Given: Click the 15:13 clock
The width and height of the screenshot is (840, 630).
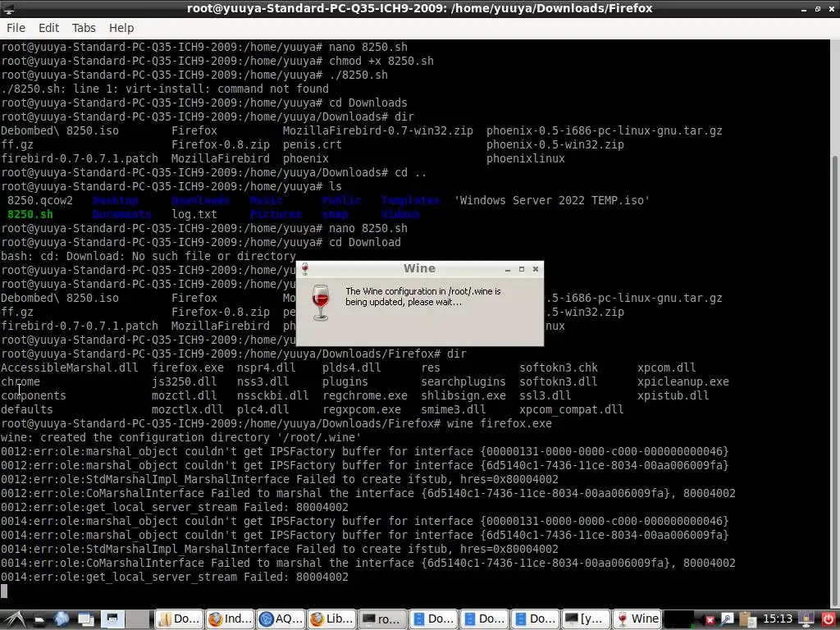Looking at the screenshot, I should point(778,619).
